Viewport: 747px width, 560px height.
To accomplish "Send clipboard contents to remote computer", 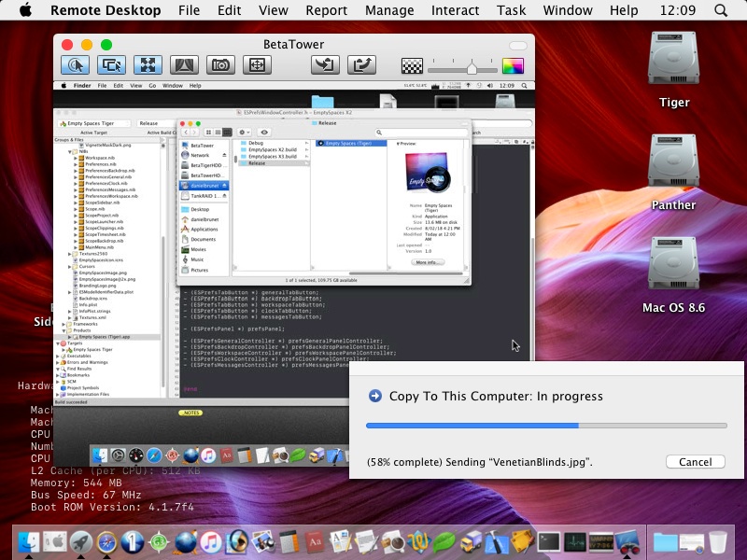I will 362,65.
